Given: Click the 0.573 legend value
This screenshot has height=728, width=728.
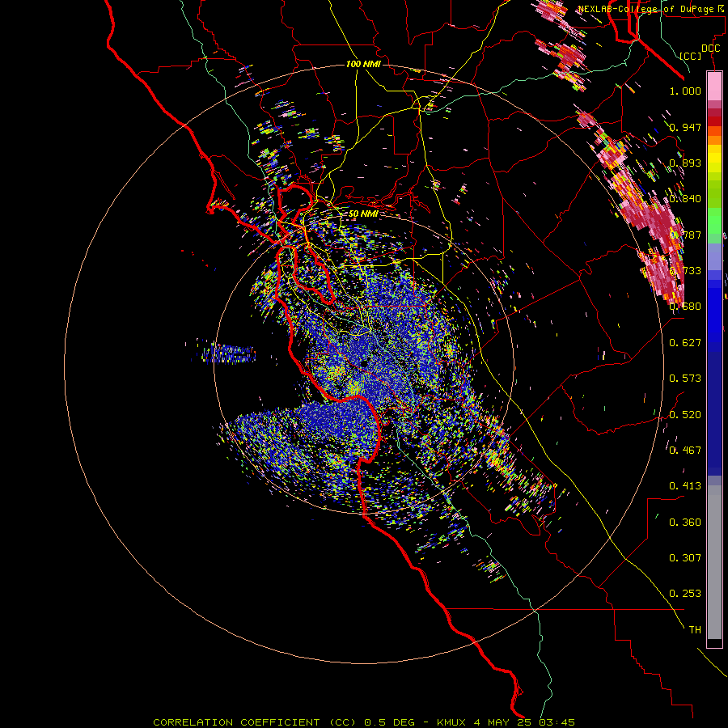Looking at the screenshot, I should point(685,379).
